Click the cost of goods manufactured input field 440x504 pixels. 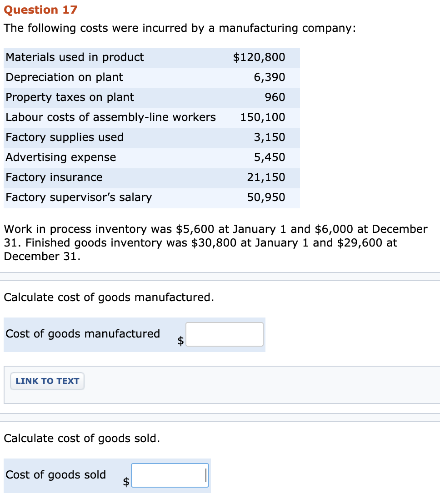(224, 334)
